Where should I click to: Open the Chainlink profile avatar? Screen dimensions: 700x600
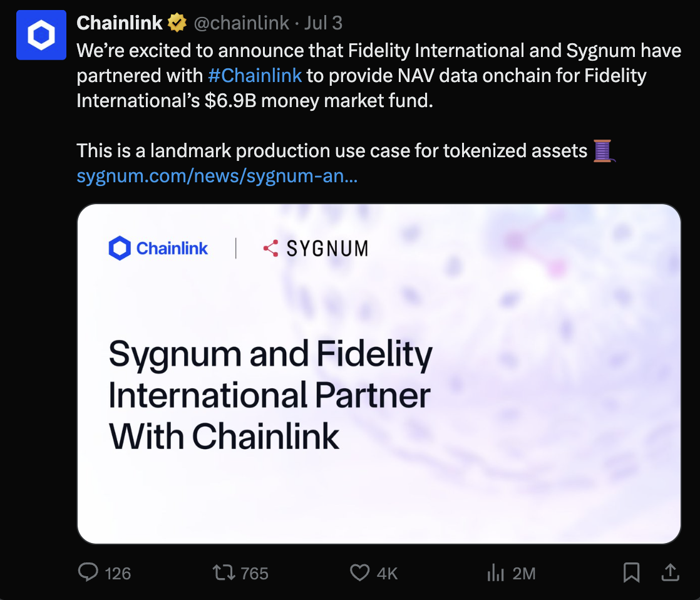coord(41,35)
